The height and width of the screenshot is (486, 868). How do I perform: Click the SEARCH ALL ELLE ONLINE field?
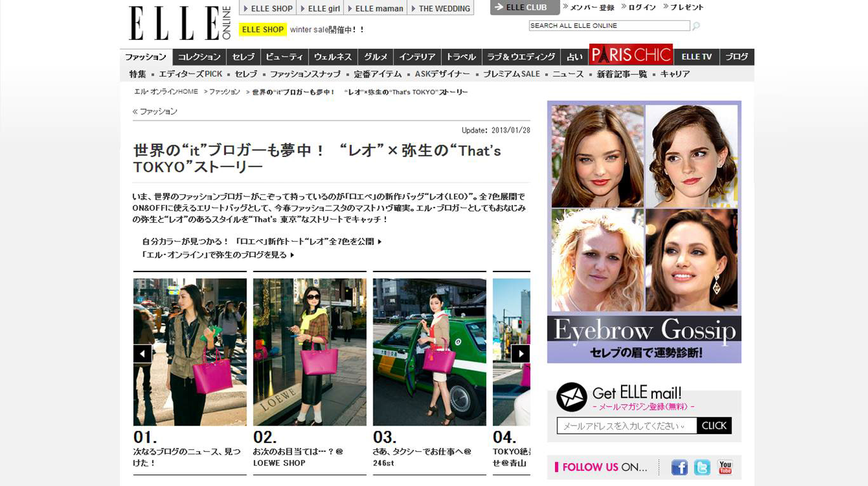pyautogui.click(x=609, y=26)
